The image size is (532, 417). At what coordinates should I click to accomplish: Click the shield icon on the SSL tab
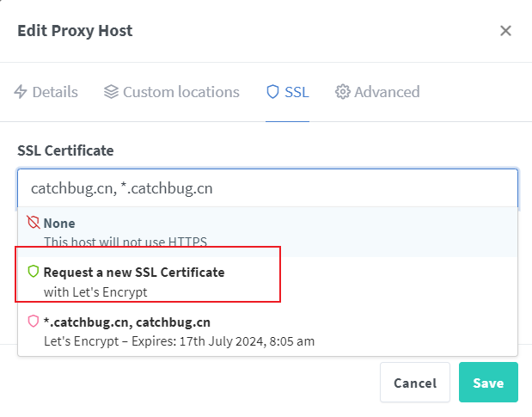click(x=272, y=92)
